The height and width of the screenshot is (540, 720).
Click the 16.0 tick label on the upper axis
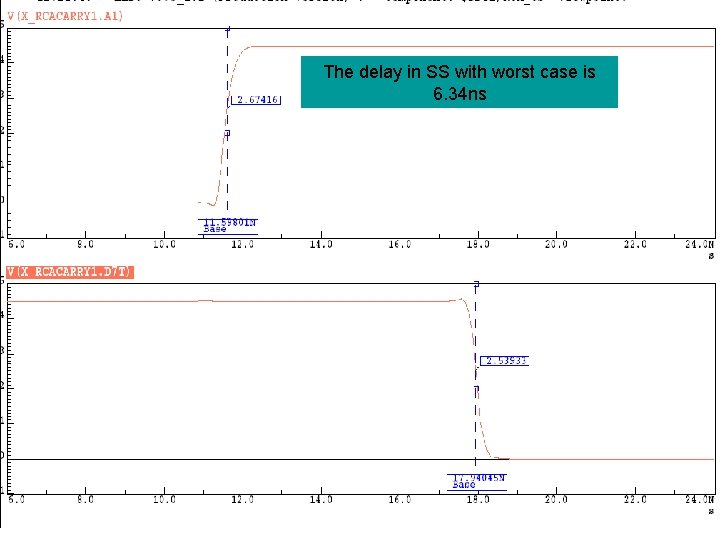coord(399,245)
